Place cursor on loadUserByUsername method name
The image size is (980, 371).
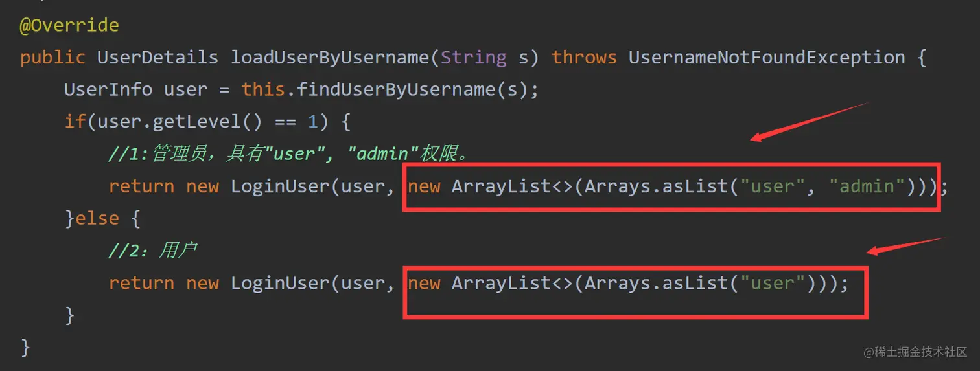point(330,58)
